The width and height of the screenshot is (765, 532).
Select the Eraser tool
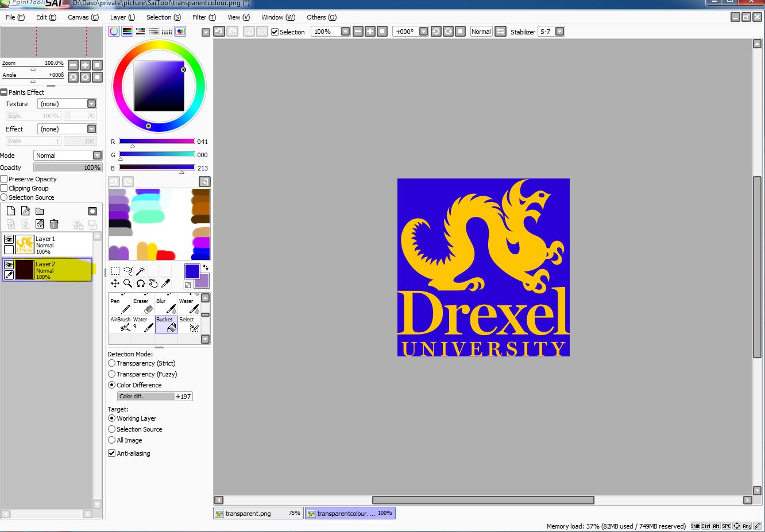143,306
